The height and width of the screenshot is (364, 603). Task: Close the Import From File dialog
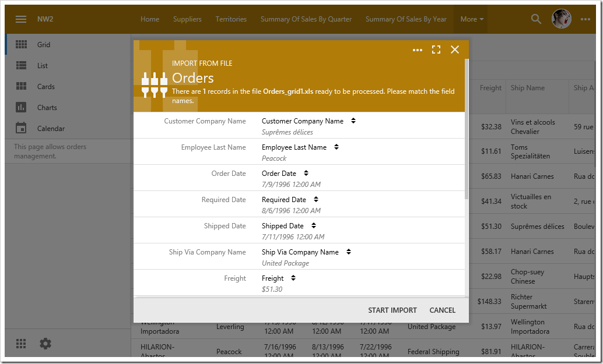coord(455,50)
